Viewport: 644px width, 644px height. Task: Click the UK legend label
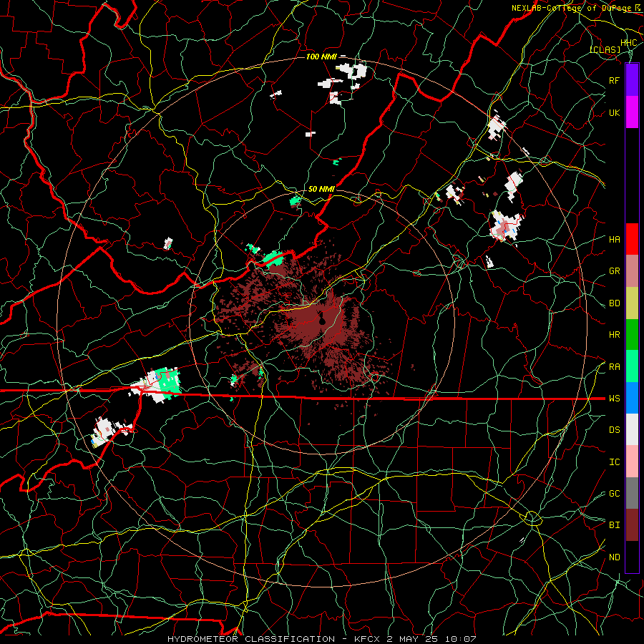[615, 112]
